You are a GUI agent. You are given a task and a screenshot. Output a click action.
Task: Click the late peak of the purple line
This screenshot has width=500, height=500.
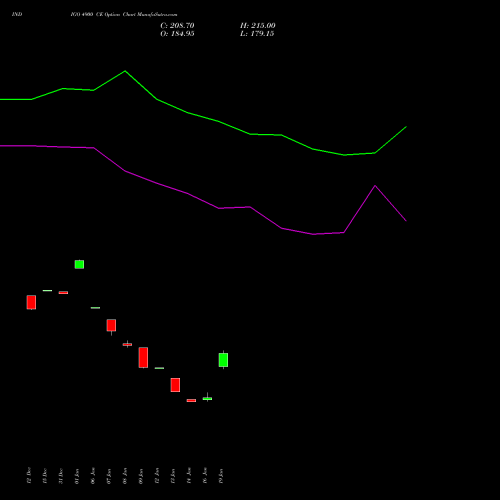375,186
